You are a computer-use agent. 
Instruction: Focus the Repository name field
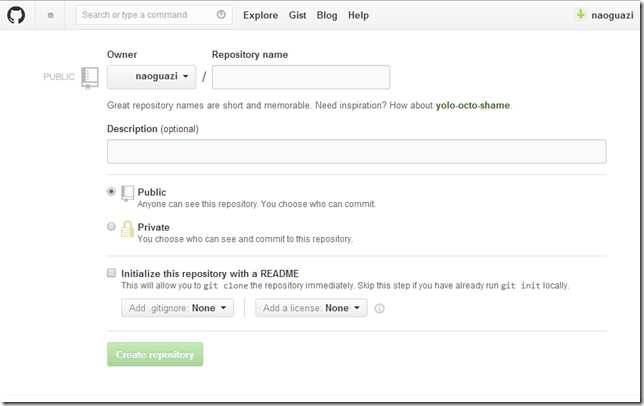(301, 77)
